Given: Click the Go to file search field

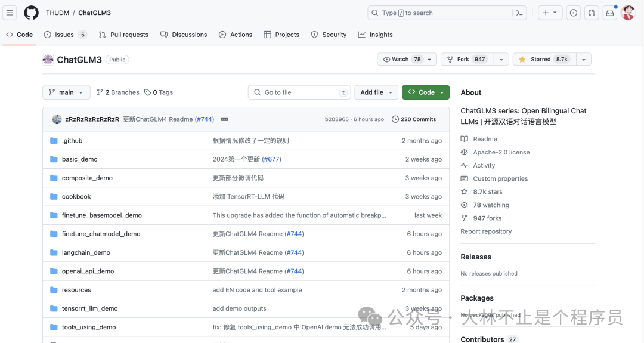Looking at the screenshot, I should click(x=299, y=92).
